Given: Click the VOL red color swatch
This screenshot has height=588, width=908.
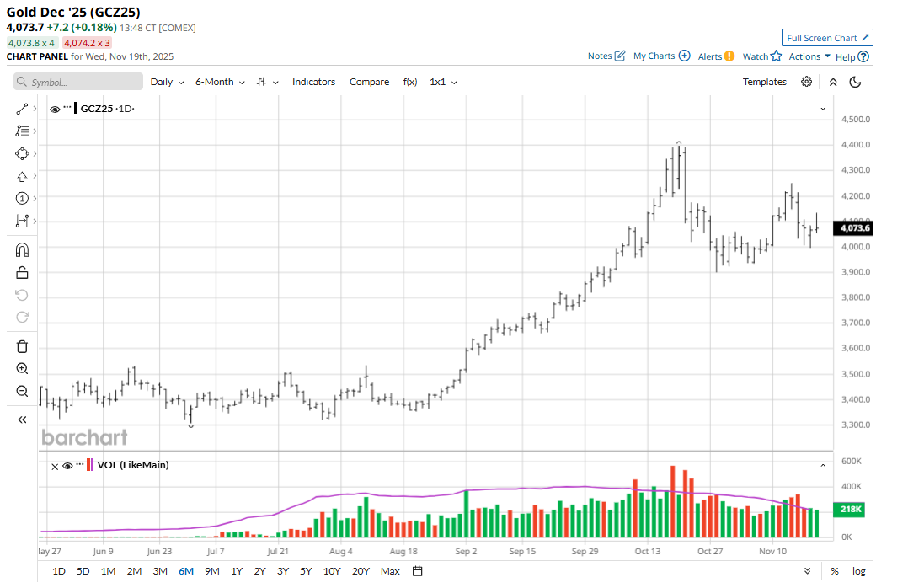Looking at the screenshot, I should (x=88, y=465).
